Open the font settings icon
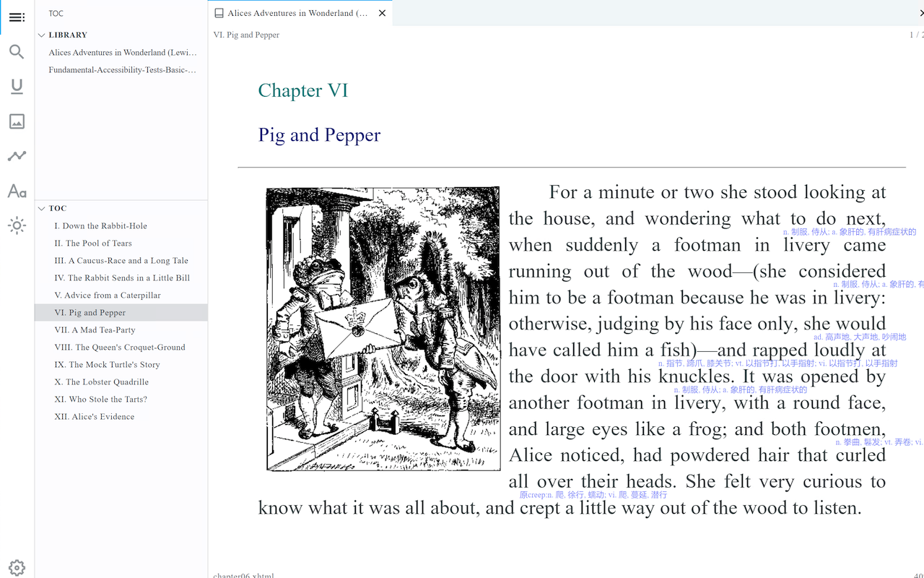The image size is (924, 578). click(17, 191)
